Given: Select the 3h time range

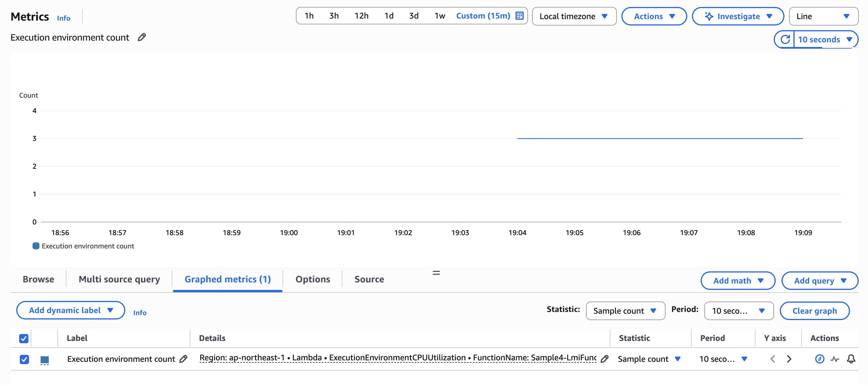Looking at the screenshot, I should point(334,16).
